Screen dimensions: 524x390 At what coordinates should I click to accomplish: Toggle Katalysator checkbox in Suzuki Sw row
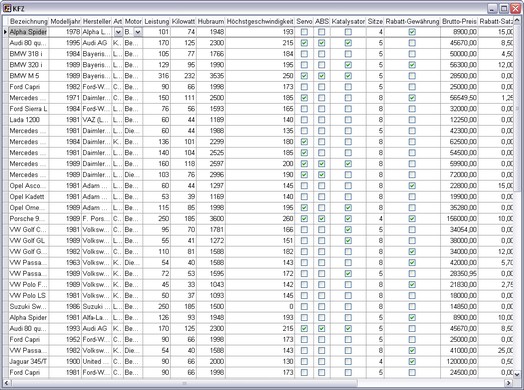tap(348, 306)
